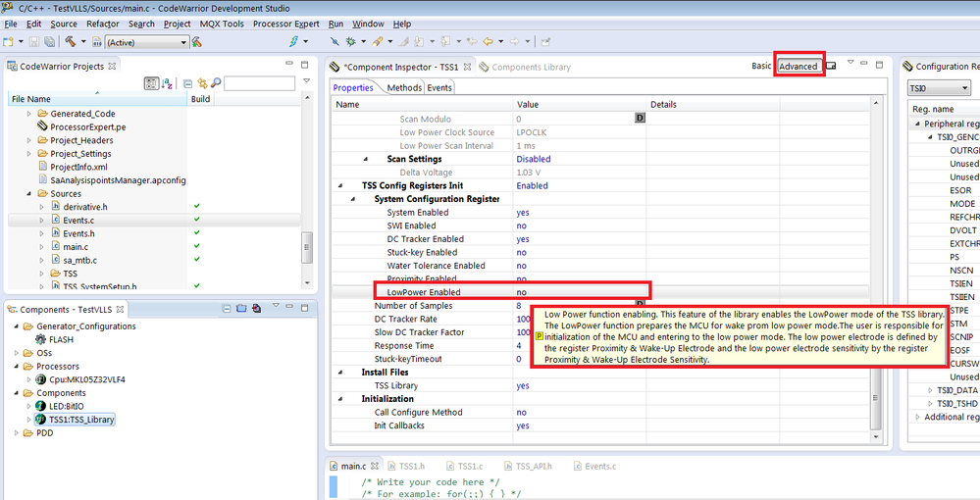Click Collapse All icon in CodeWarrior Projects

click(187, 83)
